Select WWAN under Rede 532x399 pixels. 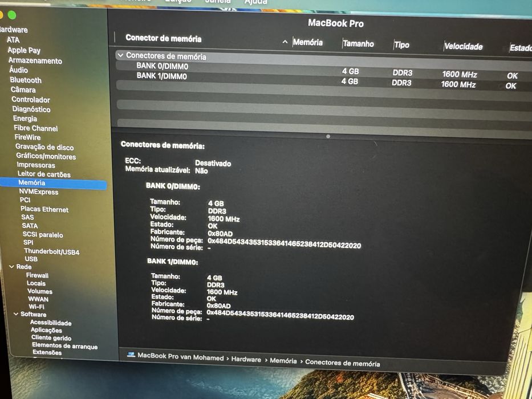pyautogui.click(x=38, y=299)
